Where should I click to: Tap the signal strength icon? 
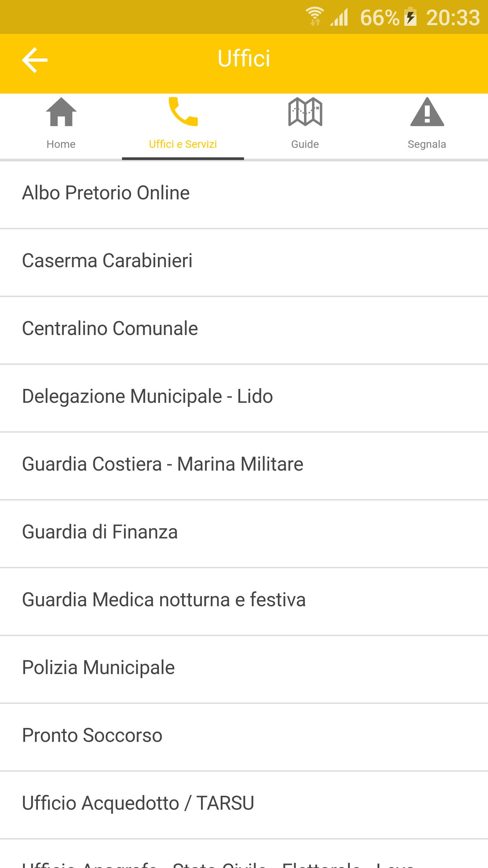point(340,17)
